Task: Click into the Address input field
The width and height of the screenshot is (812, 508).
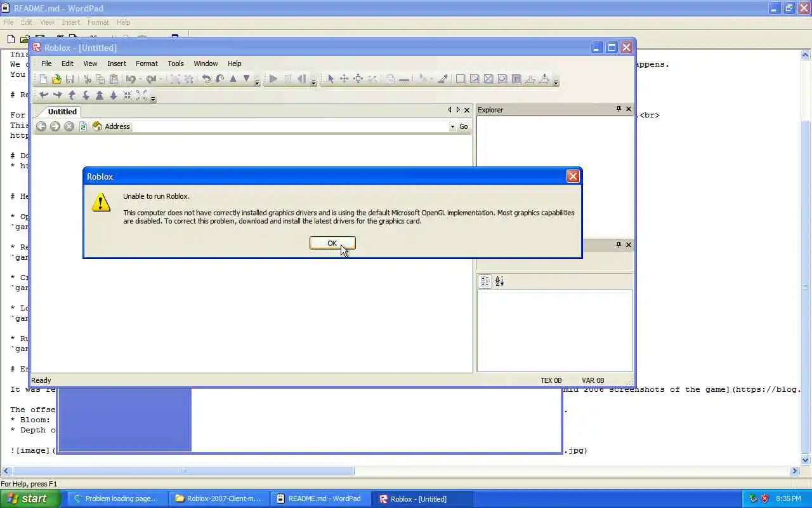Action: point(290,126)
